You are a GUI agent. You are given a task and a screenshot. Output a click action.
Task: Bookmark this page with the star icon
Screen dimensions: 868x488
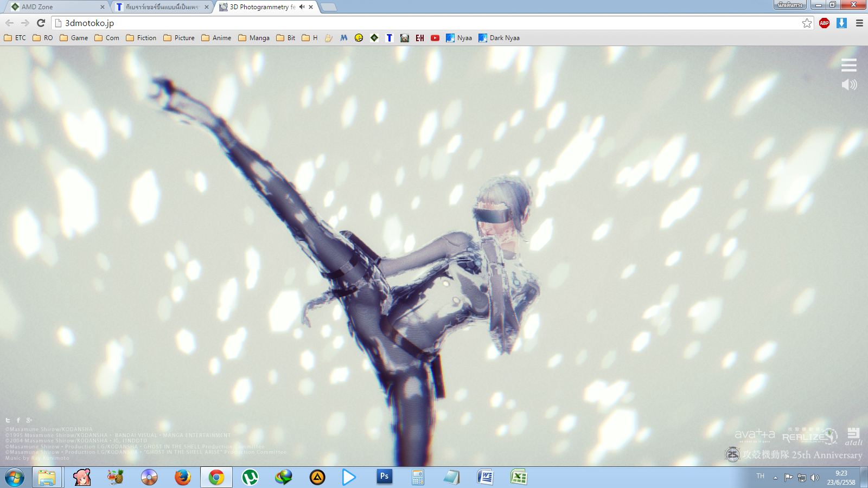(x=807, y=23)
